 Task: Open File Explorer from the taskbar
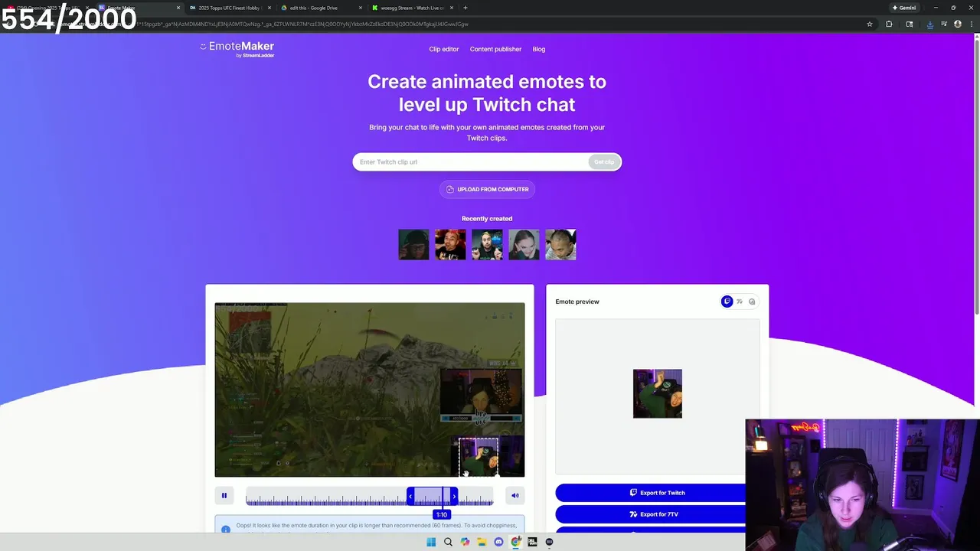[x=482, y=542]
